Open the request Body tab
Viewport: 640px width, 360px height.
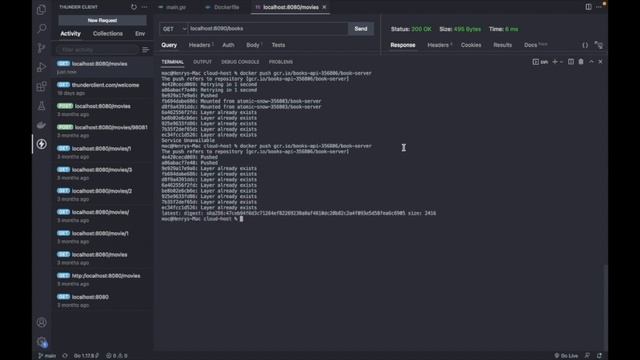click(x=254, y=45)
